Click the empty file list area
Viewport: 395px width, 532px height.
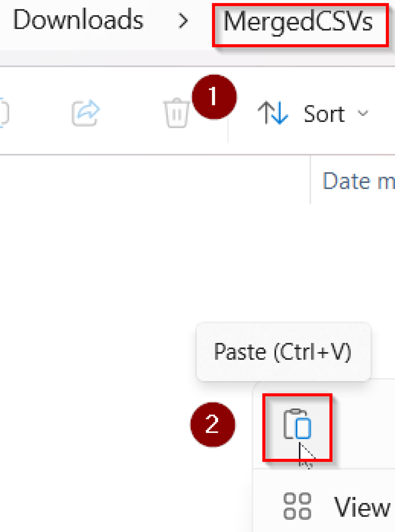104,260
